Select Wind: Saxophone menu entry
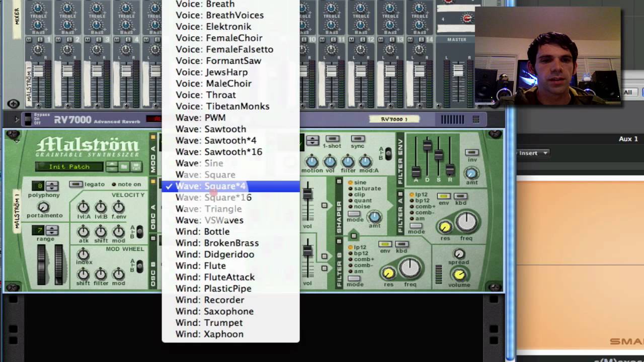The height and width of the screenshot is (362, 644). click(x=230, y=311)
